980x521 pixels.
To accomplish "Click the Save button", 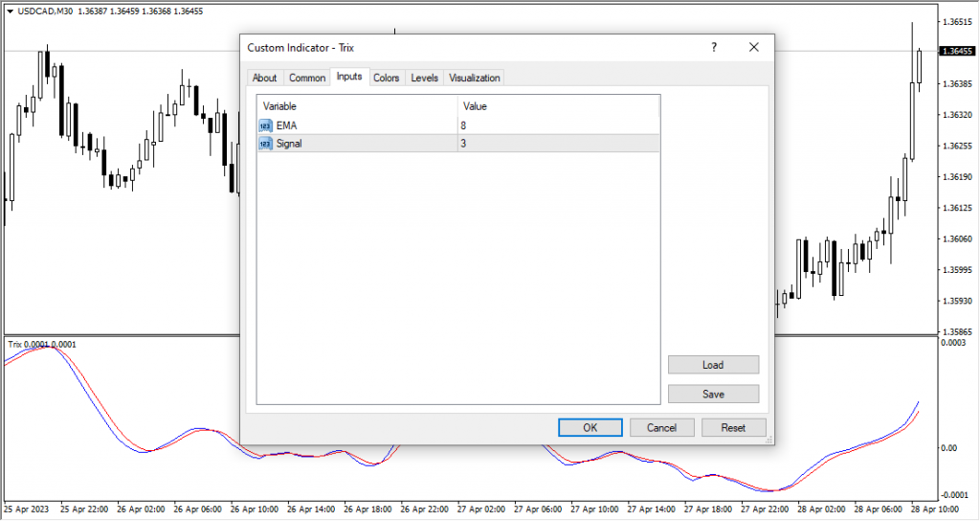I will pyautogui.click(x=713, y=394).
